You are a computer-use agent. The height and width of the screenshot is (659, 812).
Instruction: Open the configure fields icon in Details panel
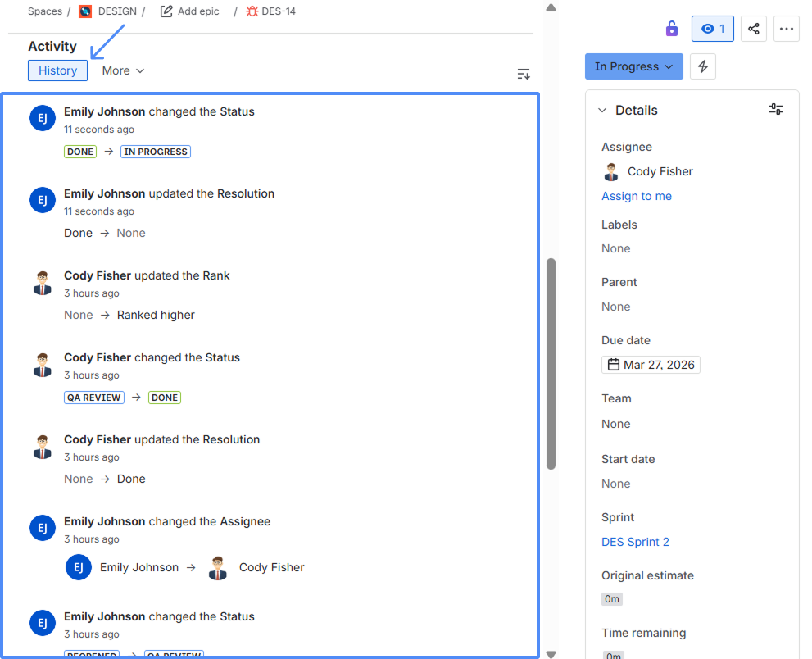(x=776, y=109)
